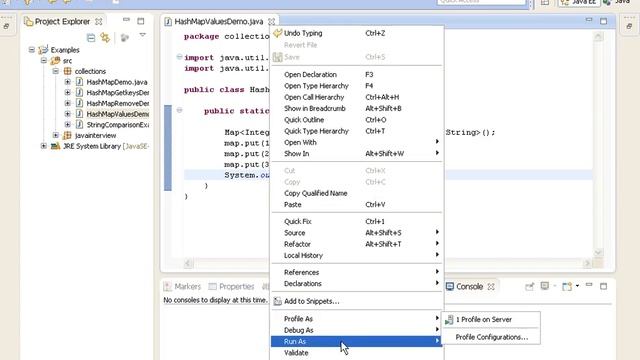
Task: Click Display Selected Console icon
Action: [545, 286]
